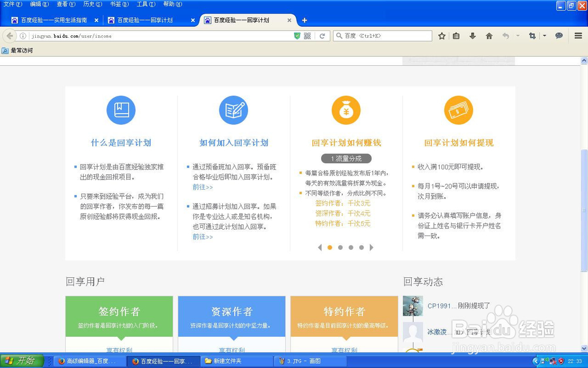588x368 pixels.
Task: Open user CP1991... in 回享动态
Action: click(x=442, y=306)
